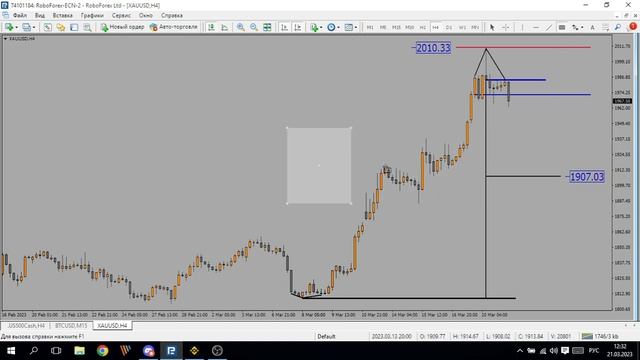Open the Profiles toolbar icon
Viewport: 640px width, 360px height.
(26, 27)
